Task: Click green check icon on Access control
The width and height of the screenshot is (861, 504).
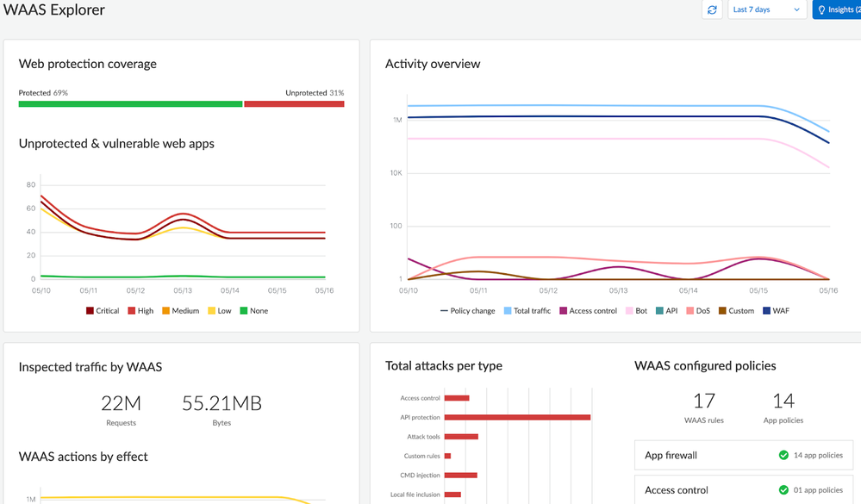Action: (x=783, y=490)
